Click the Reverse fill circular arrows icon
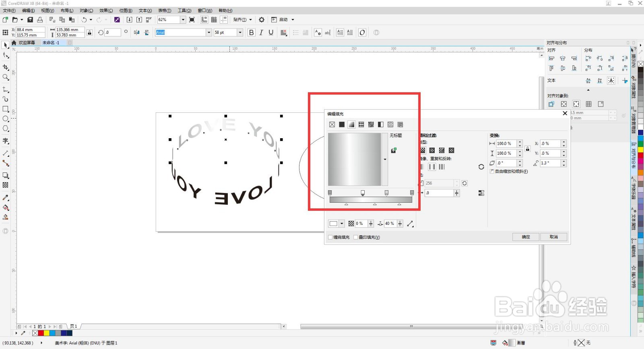The image size is (644, 349). point(481,167)
